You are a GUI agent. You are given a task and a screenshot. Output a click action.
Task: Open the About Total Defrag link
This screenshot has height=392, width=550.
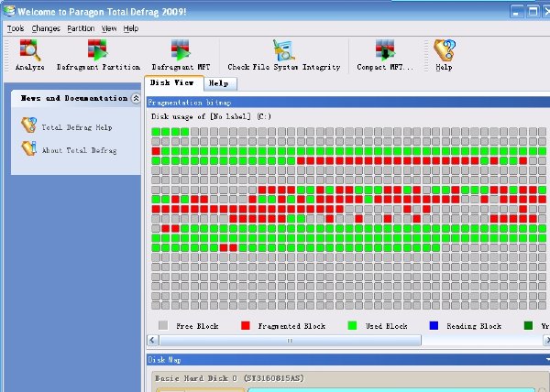click(x=79, y=150)
